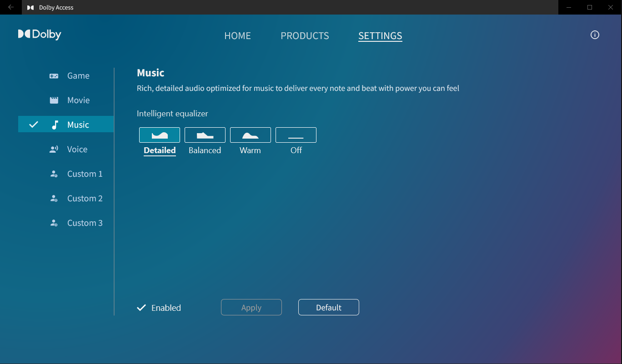Turn equalizer Off with flat line button

[296, 135]
